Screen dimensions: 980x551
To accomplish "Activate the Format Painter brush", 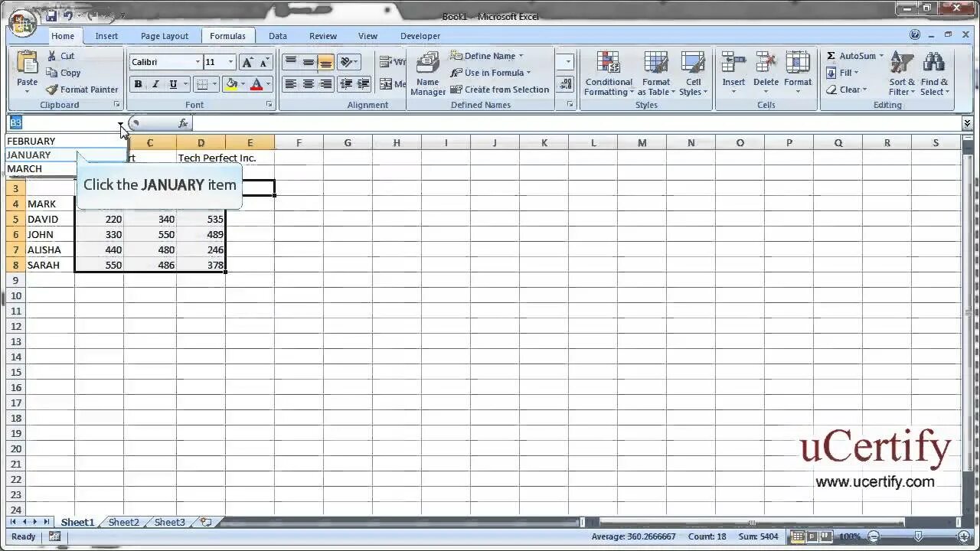I will pyautogui.click(x=82, y=90).
